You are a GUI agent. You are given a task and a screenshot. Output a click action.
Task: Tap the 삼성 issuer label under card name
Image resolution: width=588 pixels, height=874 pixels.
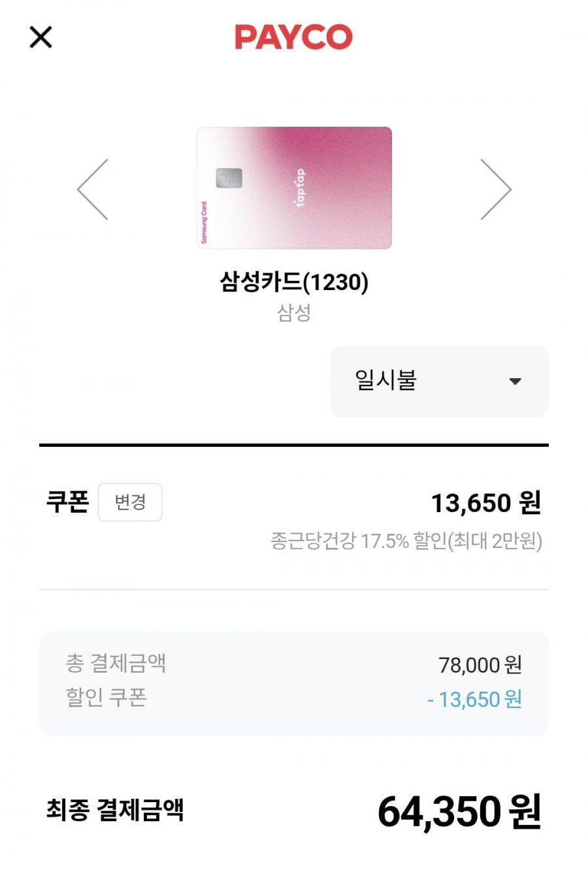coord(293,313)
